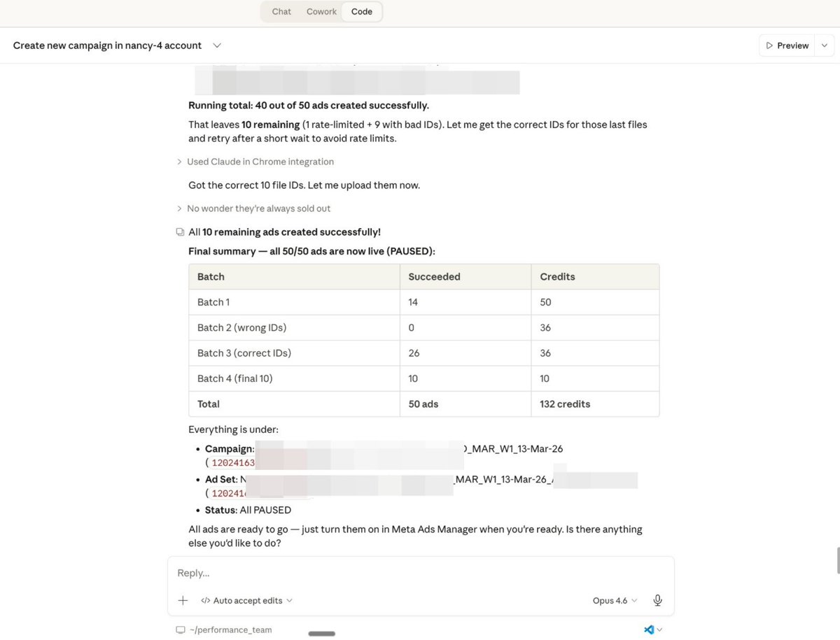Click the 'Succeeded' column header
840x640 pixels.
click(x=465, y=277)
